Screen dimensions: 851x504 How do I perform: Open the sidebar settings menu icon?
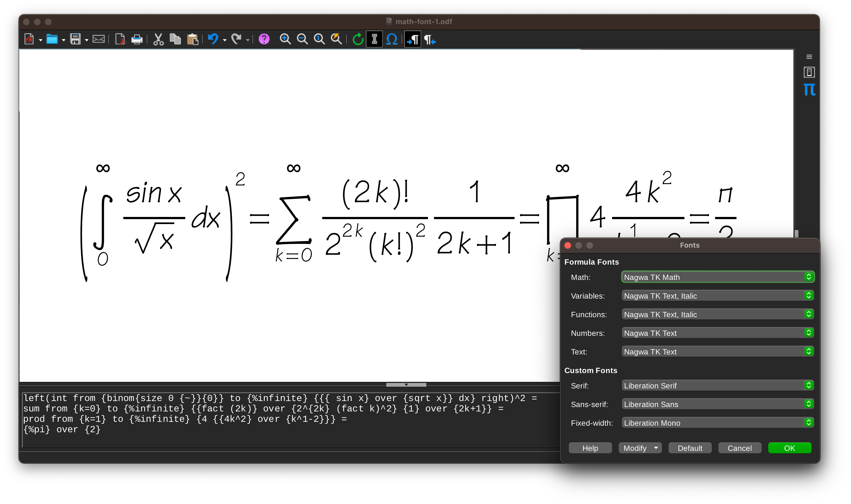(x=809, y=57)
